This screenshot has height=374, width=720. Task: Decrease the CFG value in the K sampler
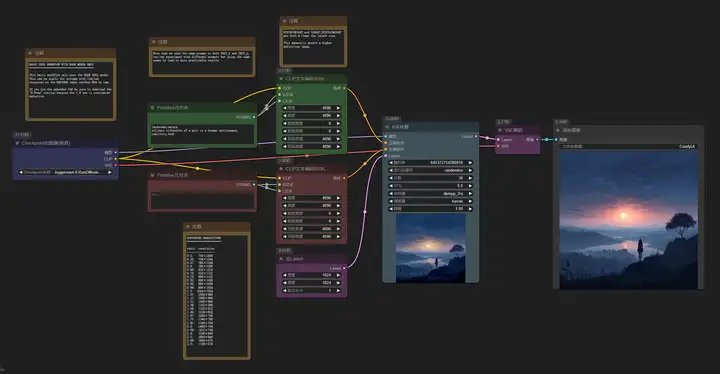point(391,186)
